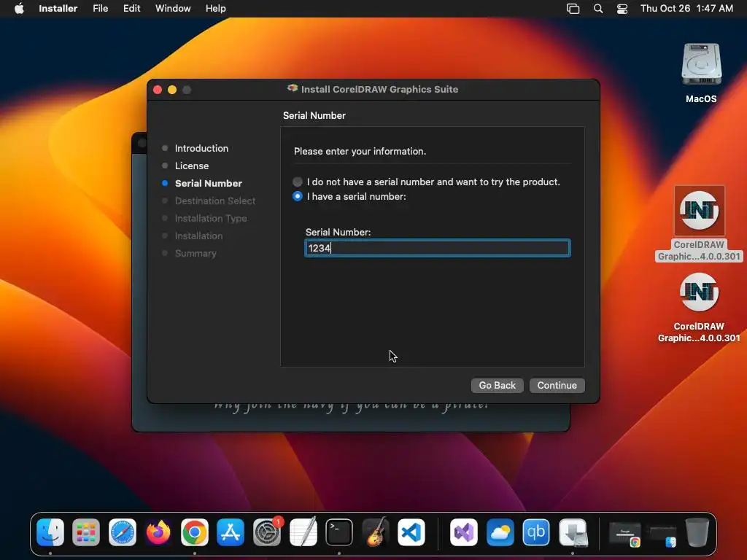Choose the no serial number trial option
The height and width of the screenshot is (560, 747).
pyautogui.click(x=298, y=182)
